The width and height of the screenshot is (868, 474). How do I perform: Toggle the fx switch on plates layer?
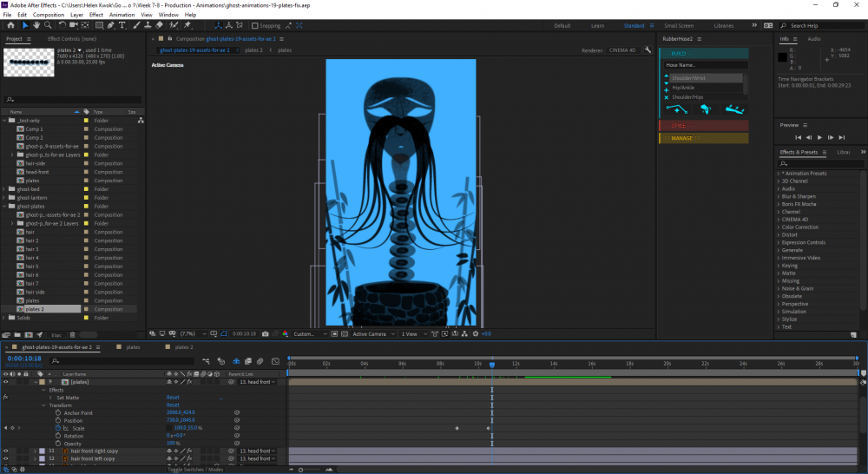pos(189,382)
